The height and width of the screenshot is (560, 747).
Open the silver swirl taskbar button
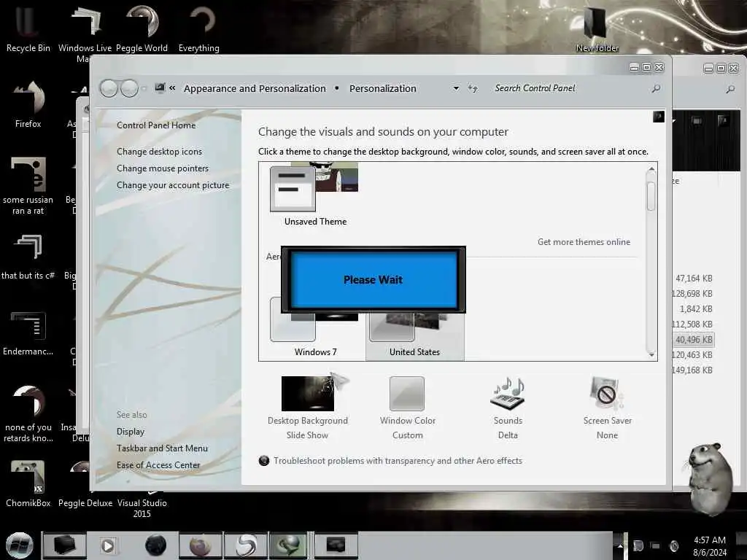(x=246, y=545)
